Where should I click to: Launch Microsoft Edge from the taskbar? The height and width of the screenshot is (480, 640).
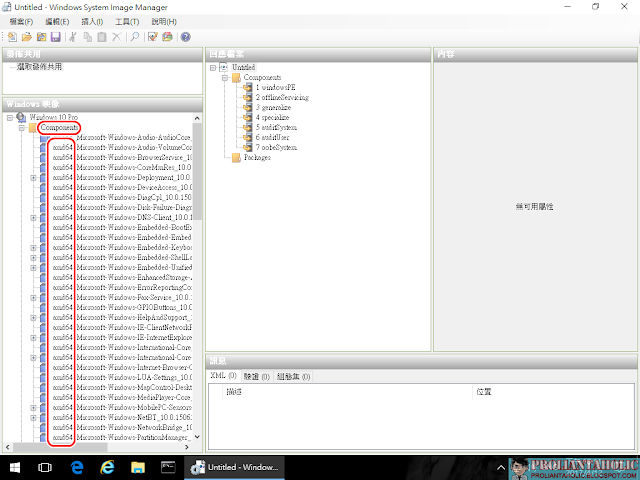coord(77,468)
